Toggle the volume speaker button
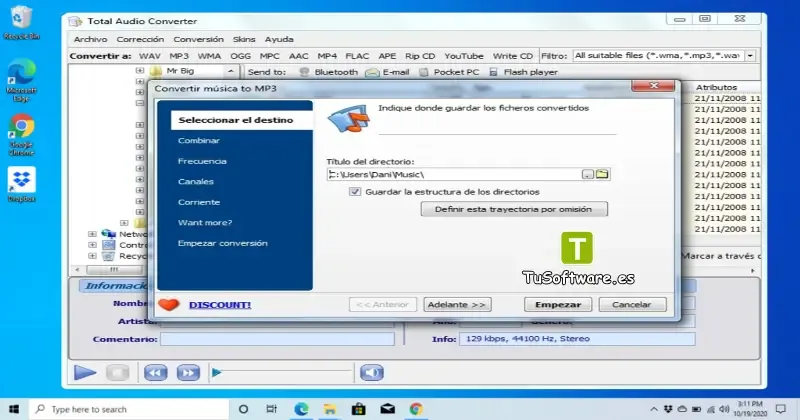 (x=372, y=373)
